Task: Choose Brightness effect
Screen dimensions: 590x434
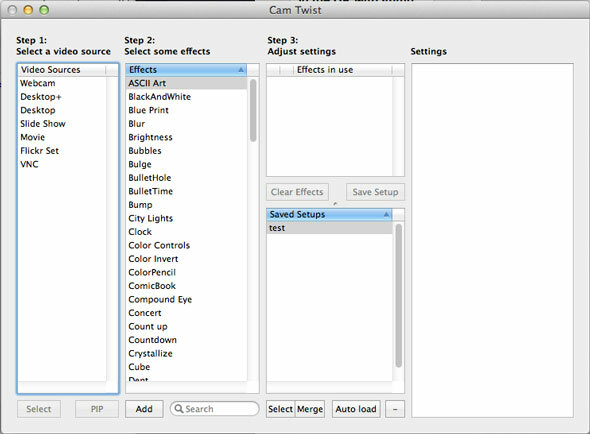Action: coord(186,137)
